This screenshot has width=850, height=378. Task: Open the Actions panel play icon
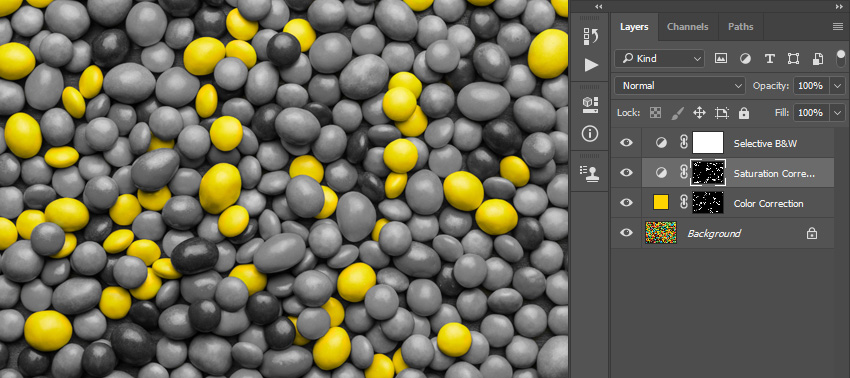coord(591,65)
